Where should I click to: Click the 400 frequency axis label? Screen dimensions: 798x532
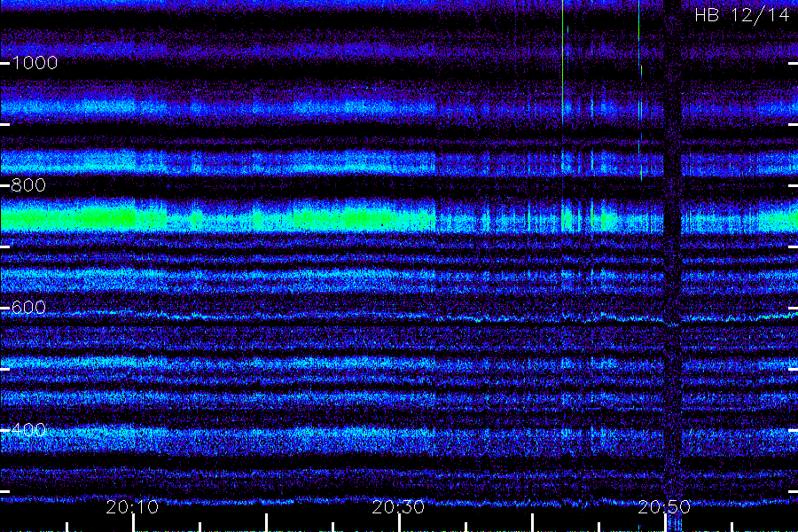coord(28,430)
